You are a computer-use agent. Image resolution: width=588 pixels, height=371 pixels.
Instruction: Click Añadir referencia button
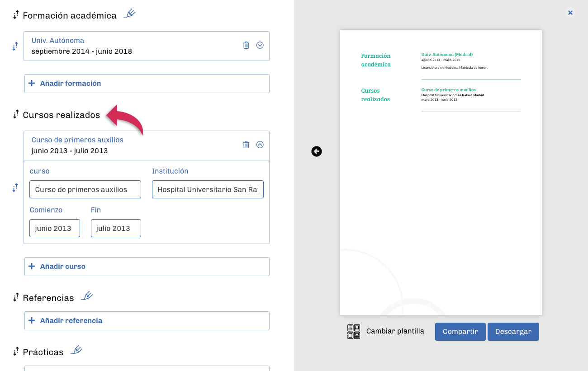[147, 321]
